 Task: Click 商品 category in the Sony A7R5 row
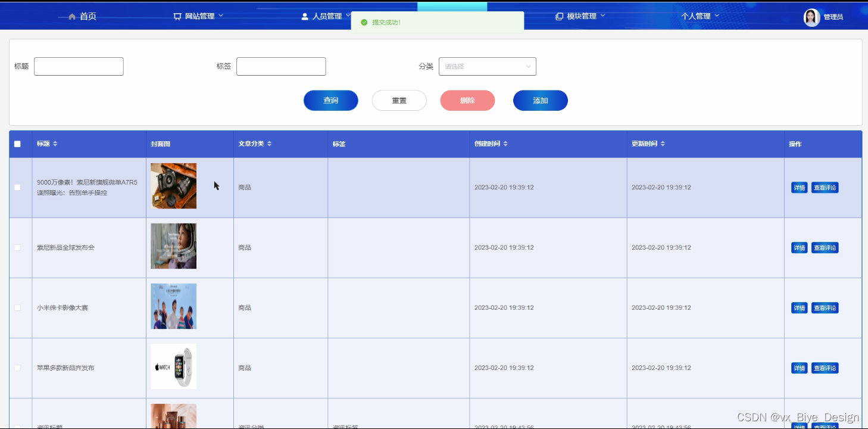[245, 187]
